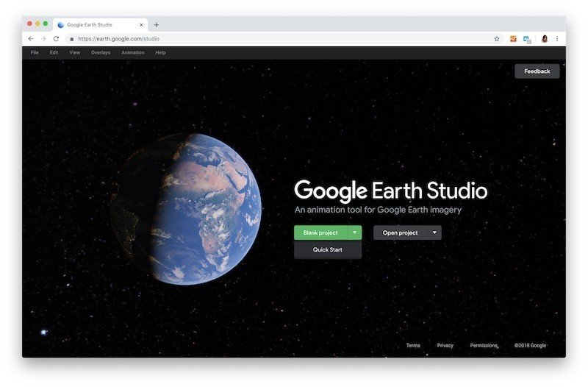The width and height of the screenshot is (588, 387).
Task: Reload the page with the refresh icon
Action: (57, 39)
